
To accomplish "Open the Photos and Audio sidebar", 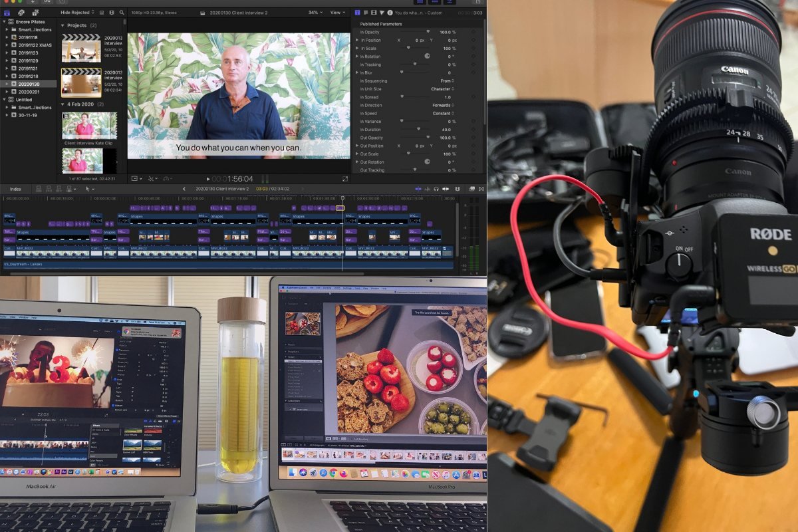I will (x=21, y=13).
